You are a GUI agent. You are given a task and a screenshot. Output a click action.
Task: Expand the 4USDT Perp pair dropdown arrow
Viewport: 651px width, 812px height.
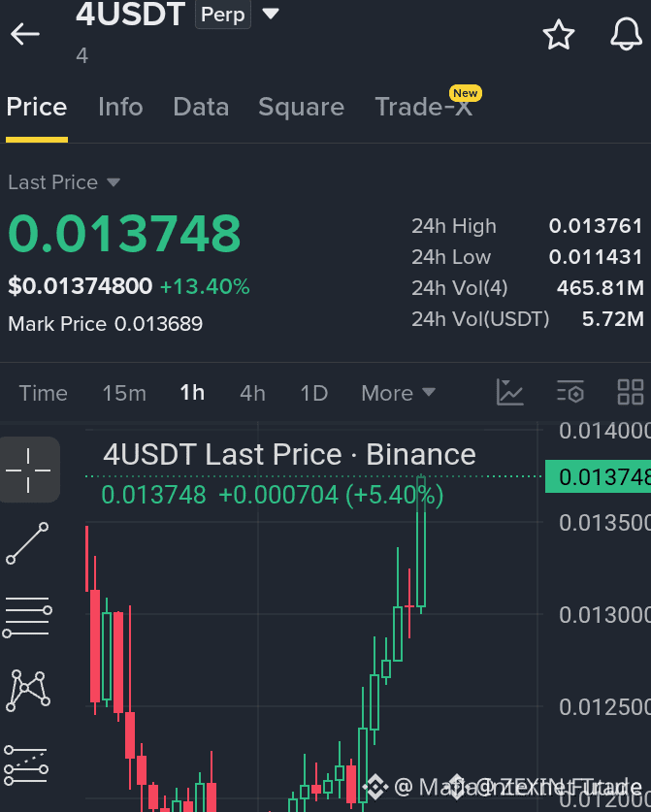(x=271, y=14)
